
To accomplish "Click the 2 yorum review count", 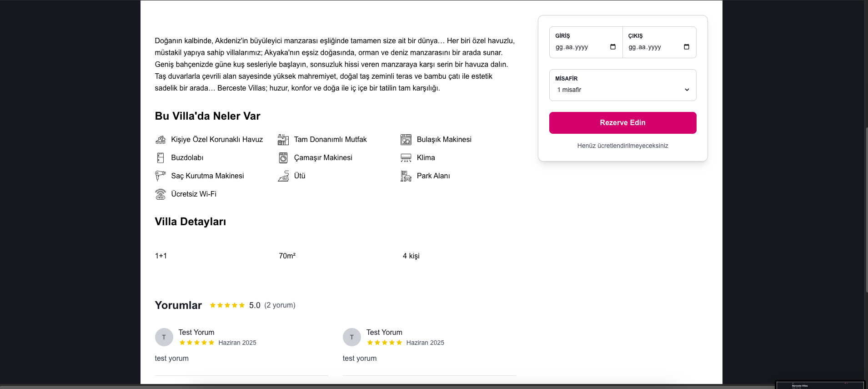I will 280,305.
